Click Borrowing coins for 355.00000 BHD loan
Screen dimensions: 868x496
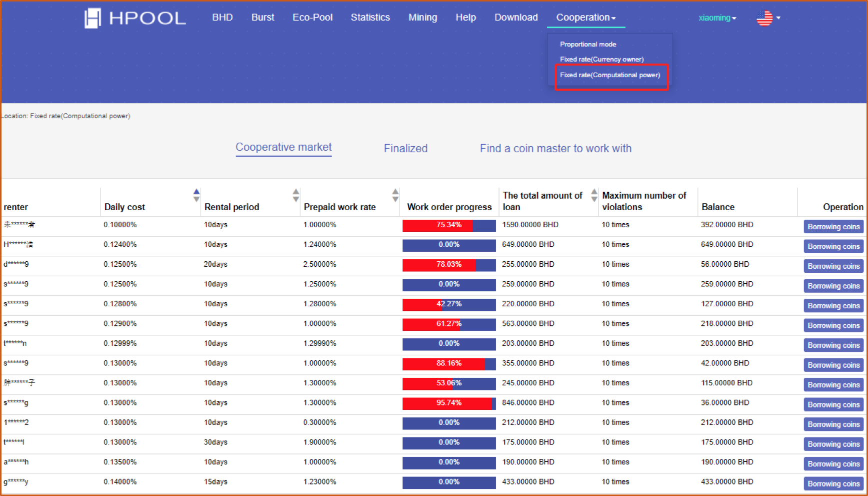coord(833,365)
